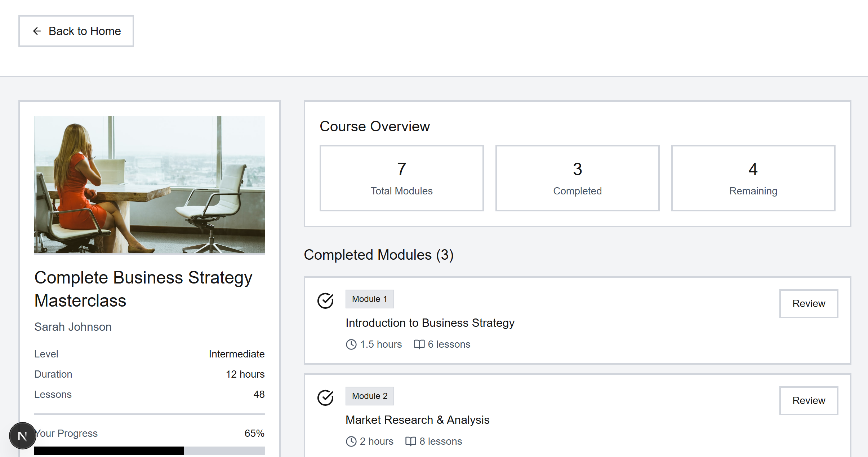Click Module 2 completed checkmark icon

325,397
